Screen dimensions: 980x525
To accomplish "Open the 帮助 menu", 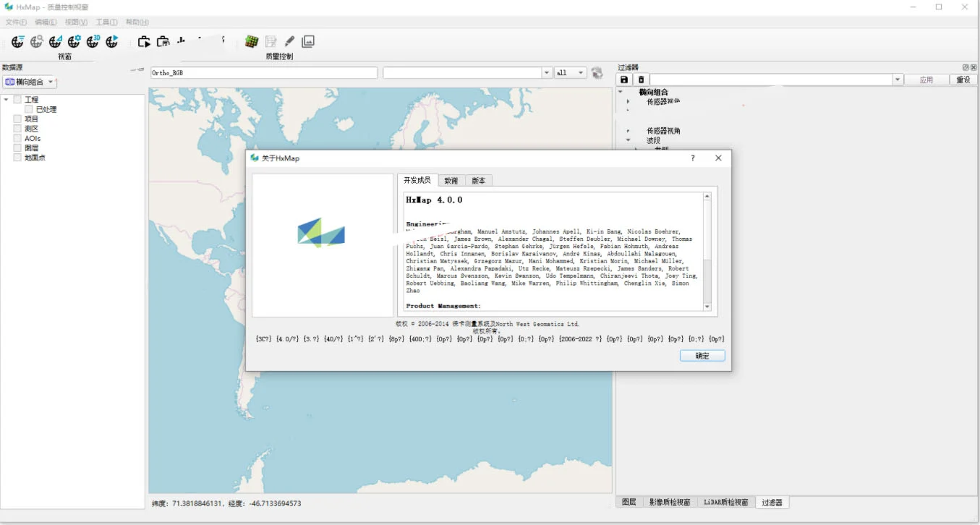I will click(x=137, y=22).
